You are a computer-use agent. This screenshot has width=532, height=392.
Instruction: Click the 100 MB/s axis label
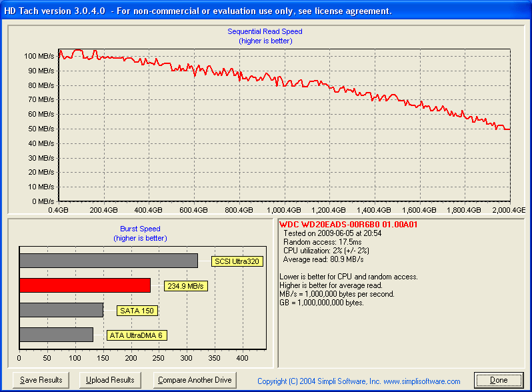coord(39,56)
